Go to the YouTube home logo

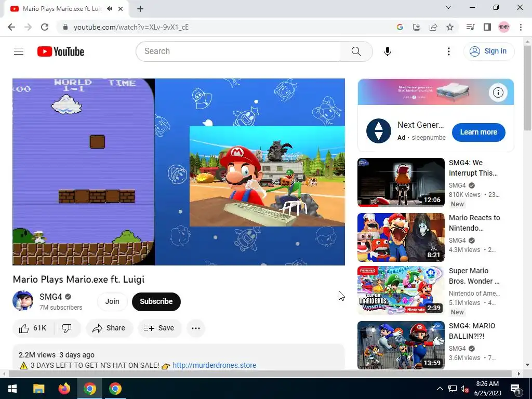point(61,51)
